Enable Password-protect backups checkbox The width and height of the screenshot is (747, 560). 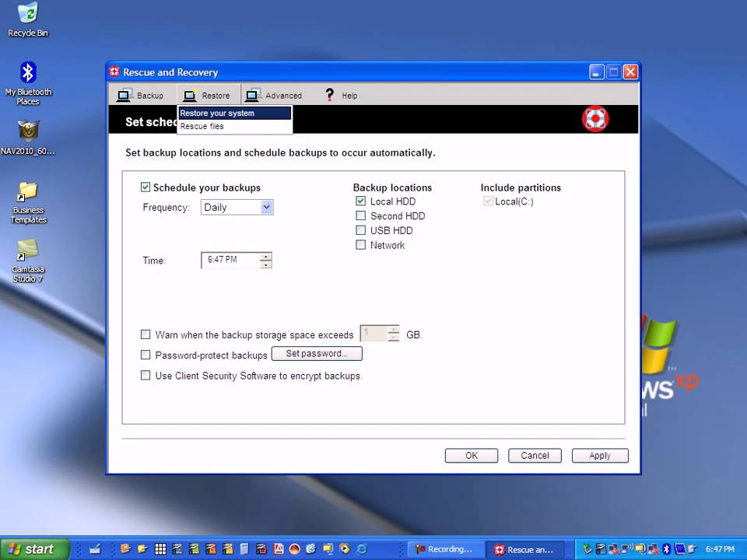click(146, 355)
